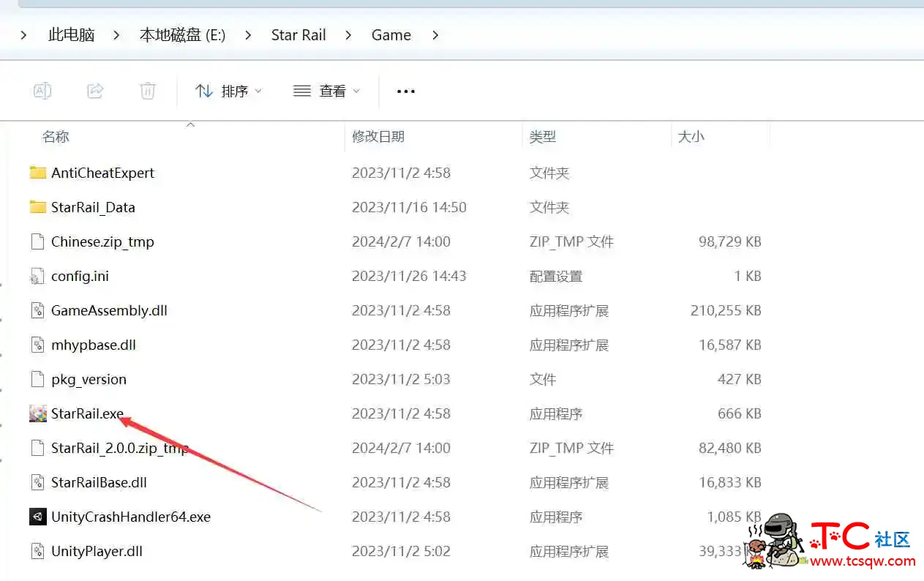Click the GameAssembly.dll file icon
Screen dimensions: 924x581
tap(38, 310)
